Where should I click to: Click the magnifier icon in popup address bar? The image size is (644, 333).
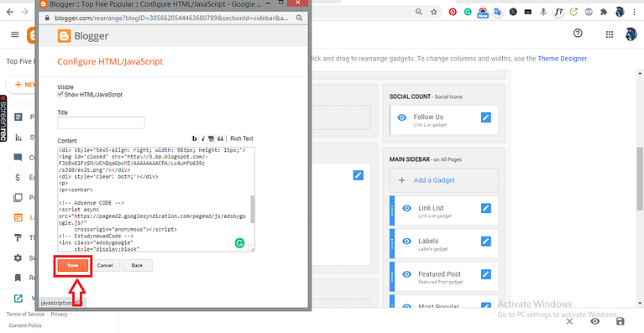click(x=299, y=18)
